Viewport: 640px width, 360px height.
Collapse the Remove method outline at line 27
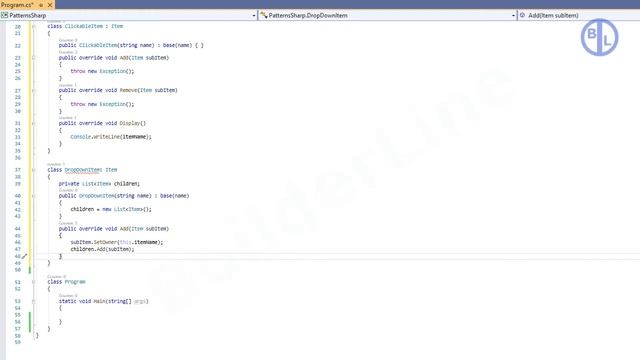click(34, 91)
